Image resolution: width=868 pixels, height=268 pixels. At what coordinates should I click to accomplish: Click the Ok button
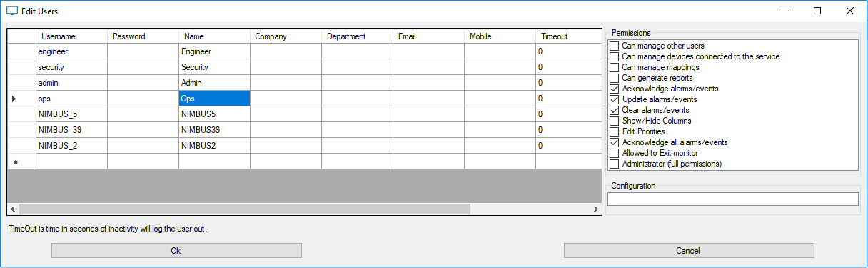click(176, 251)
